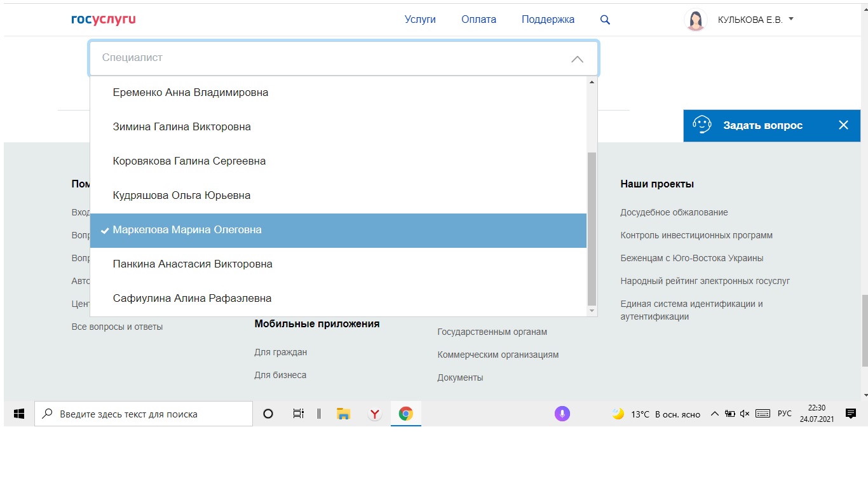The width and height of the screenshot is (868, 488).
Task: Select specialist Маркелова Марина Олеговна
Action: (187, 230)
